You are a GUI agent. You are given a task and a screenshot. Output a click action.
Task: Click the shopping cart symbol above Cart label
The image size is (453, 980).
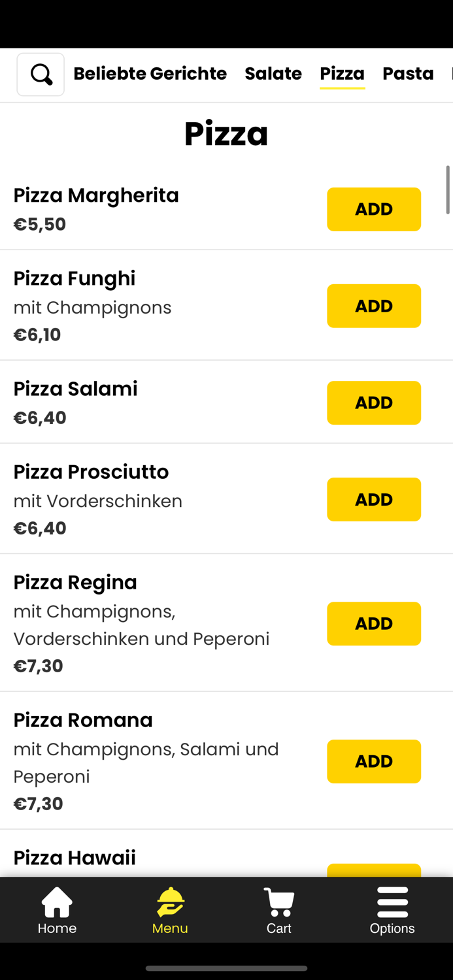click(x=279, y=900)
